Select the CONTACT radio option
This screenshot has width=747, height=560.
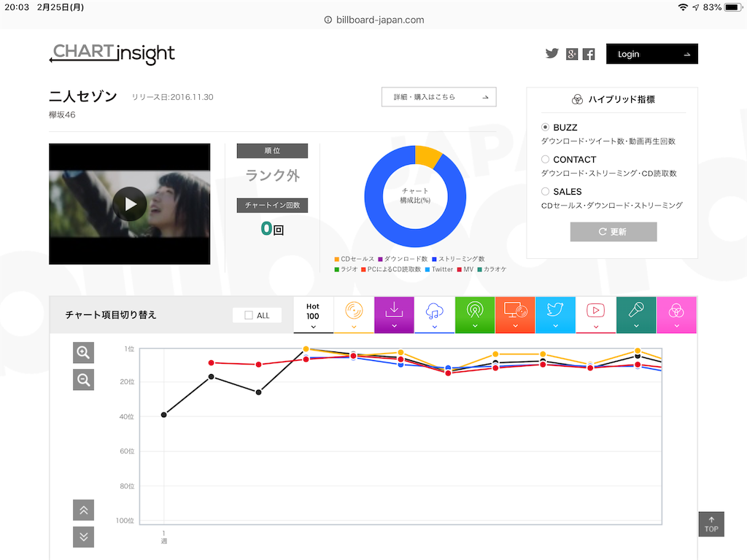[x=545, y=159]
